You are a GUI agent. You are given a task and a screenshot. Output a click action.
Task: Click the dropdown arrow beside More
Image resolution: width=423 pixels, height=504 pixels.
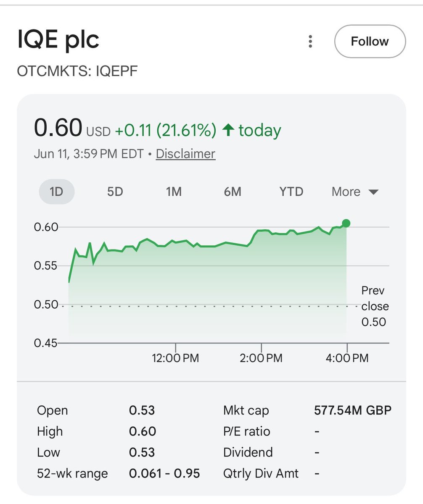point(373,192)
